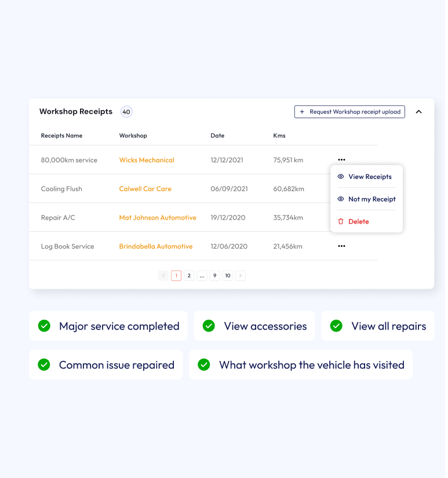This screenshot has width=448, height=478.
Task: Click green checkmark next to Major service completed
Action: pos(44,326)
